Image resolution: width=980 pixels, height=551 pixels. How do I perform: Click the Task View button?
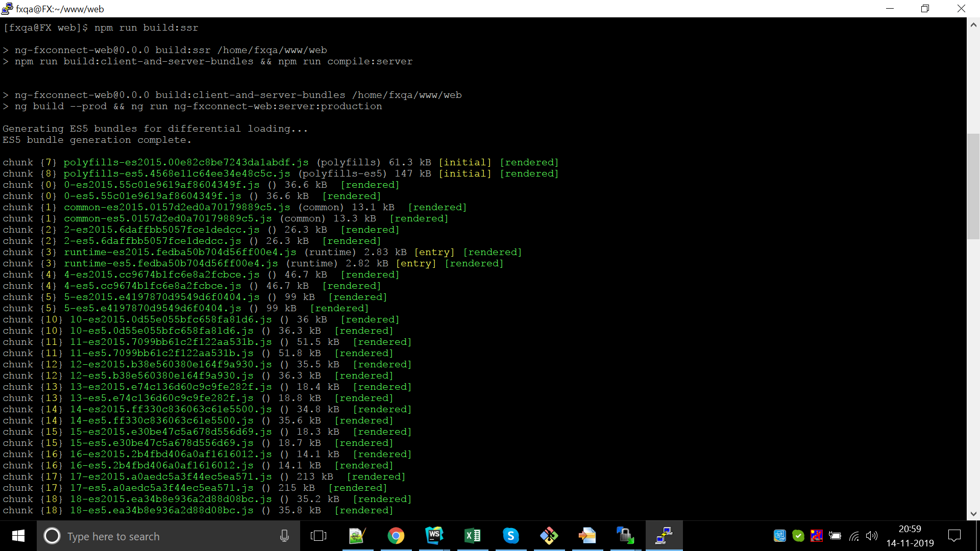coord(318,536)
